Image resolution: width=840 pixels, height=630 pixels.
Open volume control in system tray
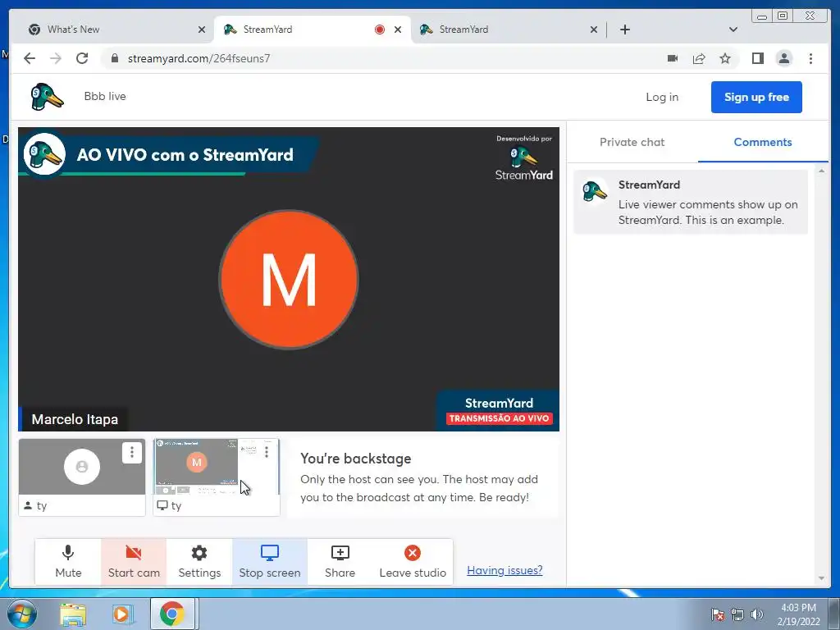[757, 614]
